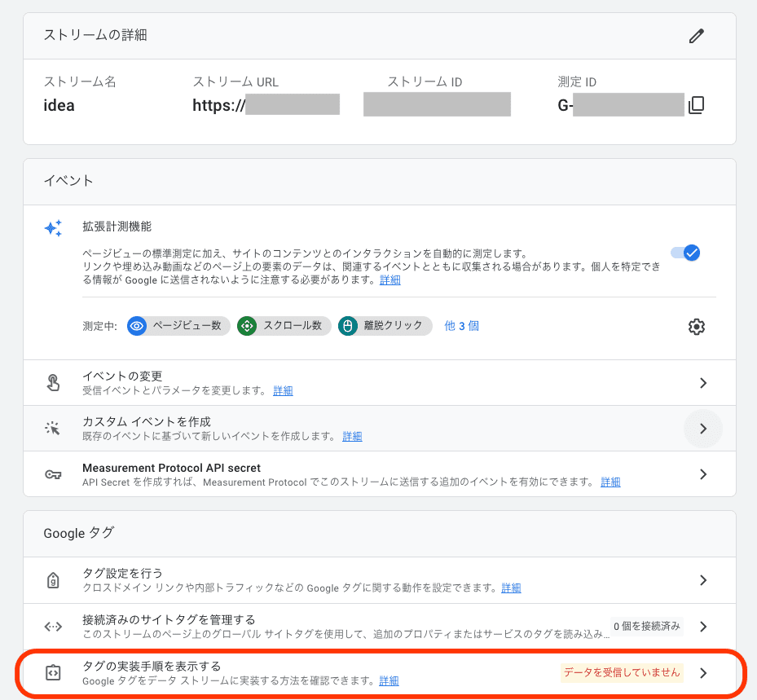Viewport: 757px width, 700px height.
Task: Open the タグの実装手順を表示する row chevron
Action: pos(703,672)
